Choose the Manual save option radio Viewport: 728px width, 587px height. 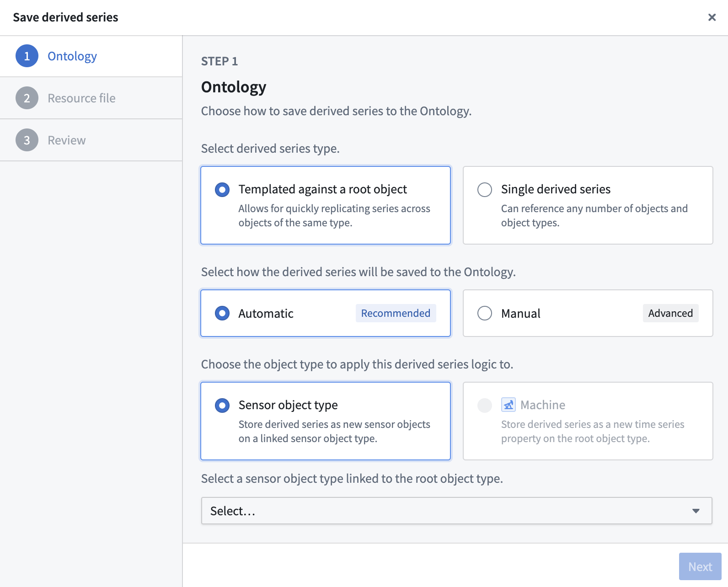tap(485, 314)
